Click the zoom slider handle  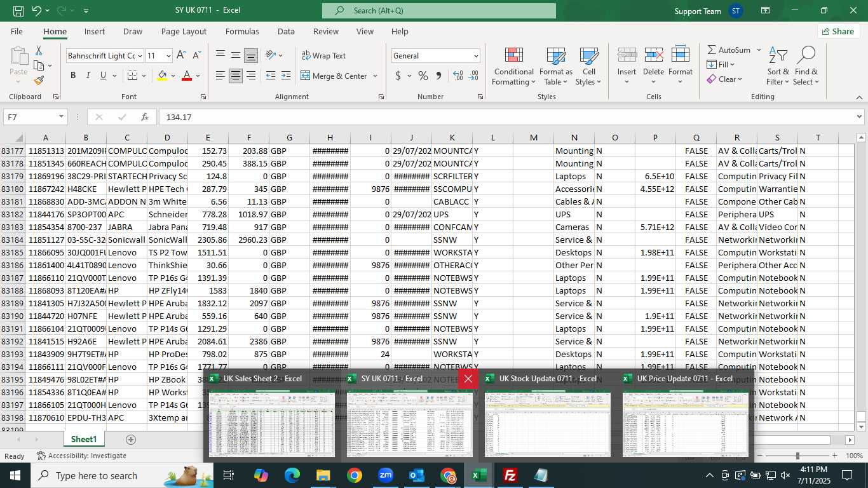pos(797,456)
